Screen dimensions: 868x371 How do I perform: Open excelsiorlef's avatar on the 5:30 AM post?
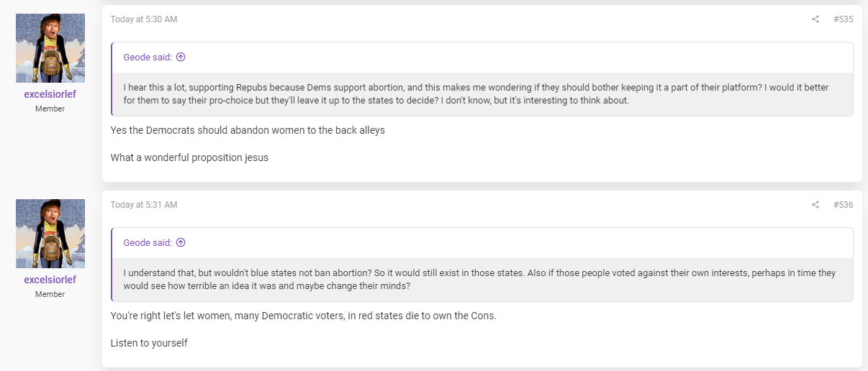(x=50, y=48)
